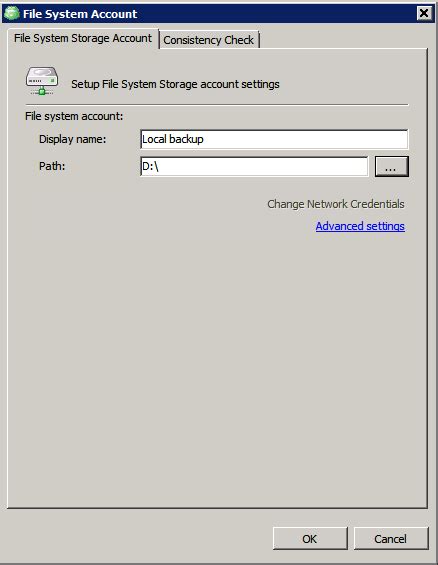438x565 pixels.
Task: Focus the Path input field
Action: tap(254, 166)
